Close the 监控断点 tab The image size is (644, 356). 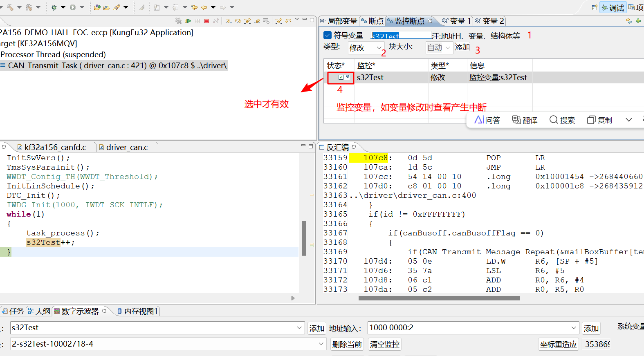click(x=430, y=21)
